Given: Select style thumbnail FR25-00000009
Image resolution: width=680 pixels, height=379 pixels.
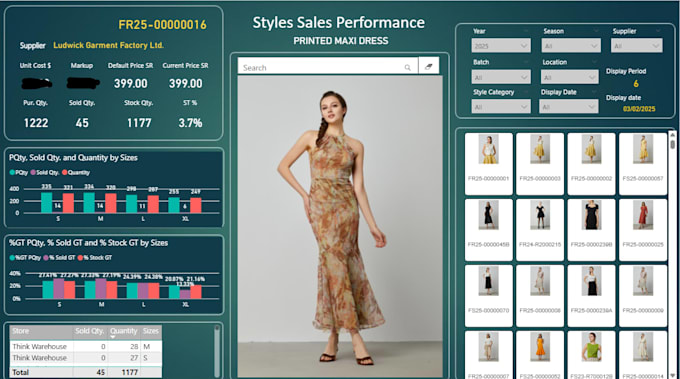Looking at the screenshot, I should [643, 296].
